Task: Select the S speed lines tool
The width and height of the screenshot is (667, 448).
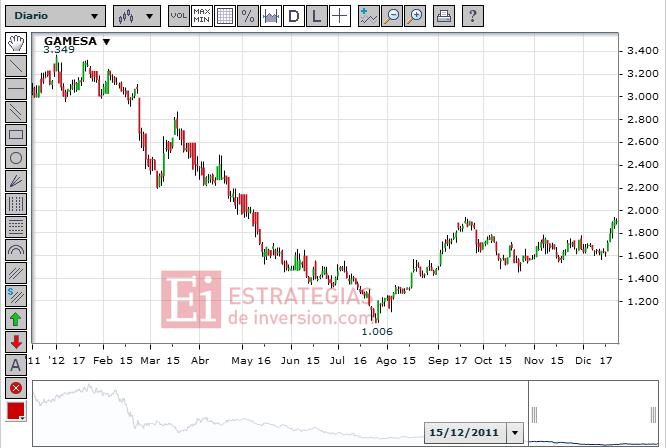Action: pyautogui.click(x=16, y=296)
